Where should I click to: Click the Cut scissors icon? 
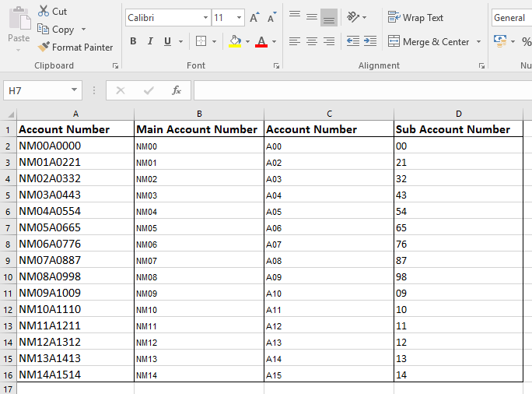click(44, 11)
